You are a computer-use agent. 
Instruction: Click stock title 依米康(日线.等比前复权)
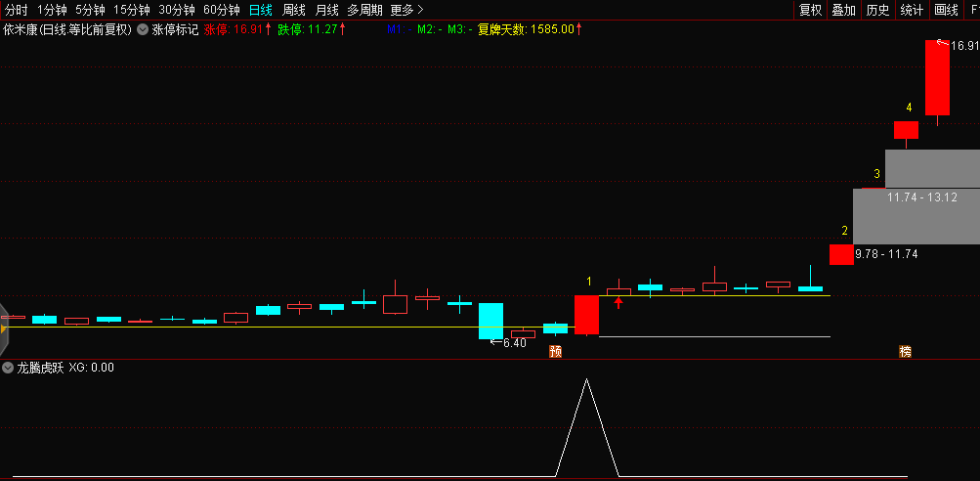pos(68,28)
